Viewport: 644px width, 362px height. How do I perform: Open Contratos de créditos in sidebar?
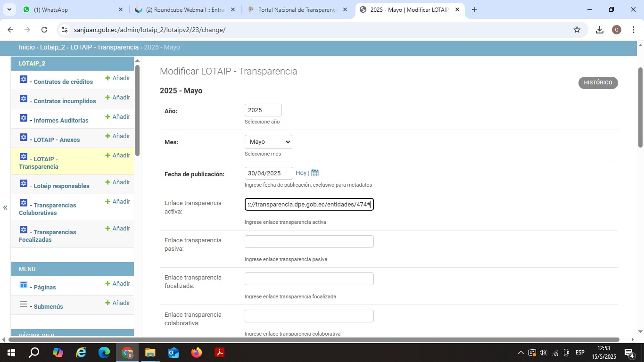tap(63, 82)
